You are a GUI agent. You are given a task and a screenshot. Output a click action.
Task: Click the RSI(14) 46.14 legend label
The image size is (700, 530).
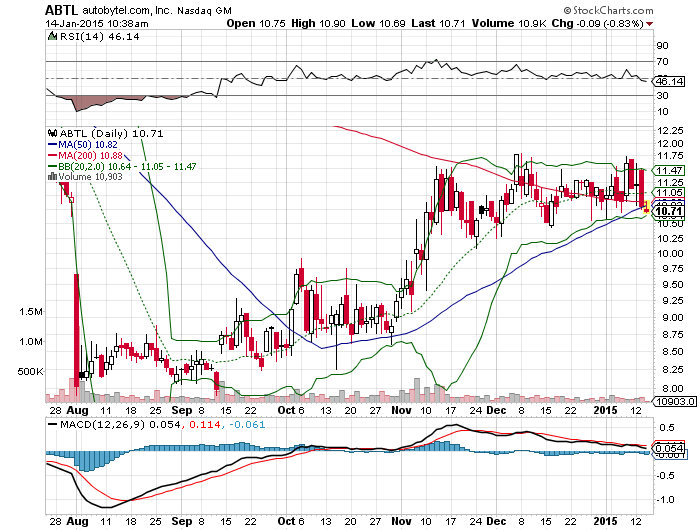(x=100, y=37)
